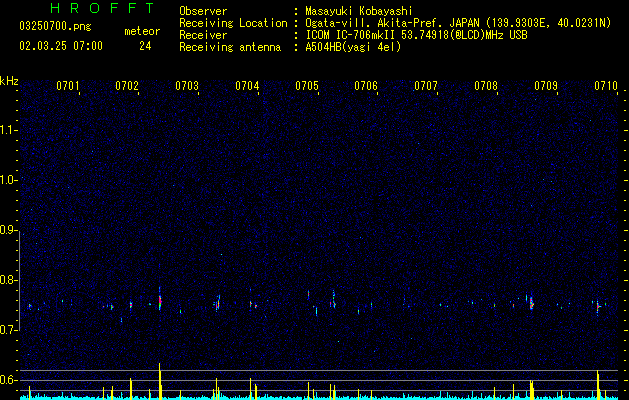This screenshot has height=400, width=629.
Task: Click the strong meteor echo after 0702
Action: (160, 300)
